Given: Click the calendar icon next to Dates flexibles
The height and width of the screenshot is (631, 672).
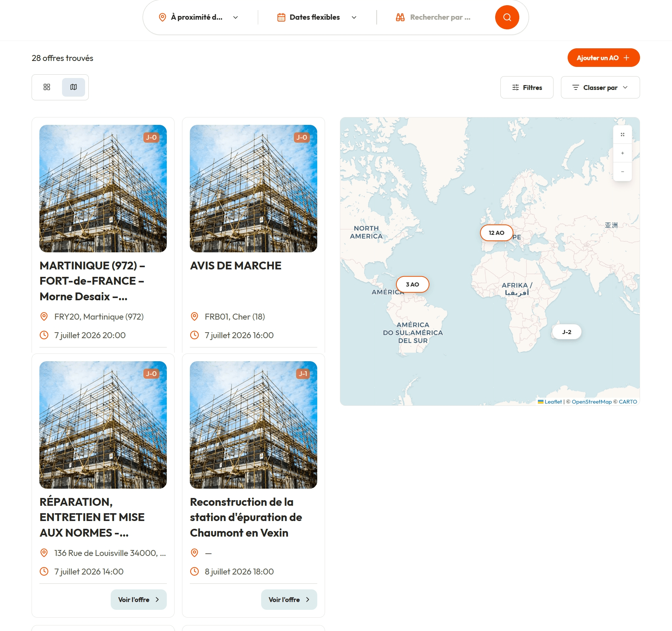Looking at the screenshot, I should (281, 17).
